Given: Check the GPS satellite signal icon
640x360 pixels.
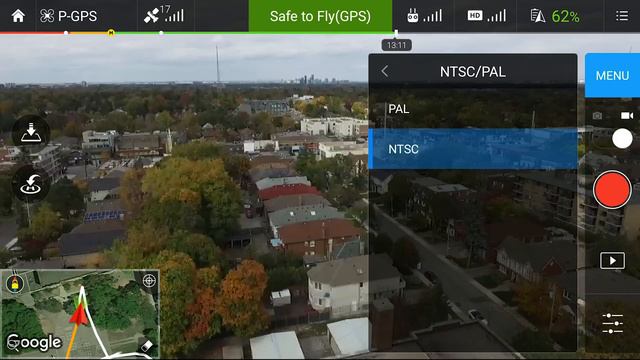Looking at the screenshot, I should pos(164,15).
